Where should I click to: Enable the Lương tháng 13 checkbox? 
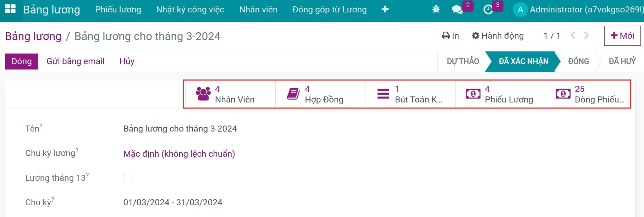pos(127,178)
